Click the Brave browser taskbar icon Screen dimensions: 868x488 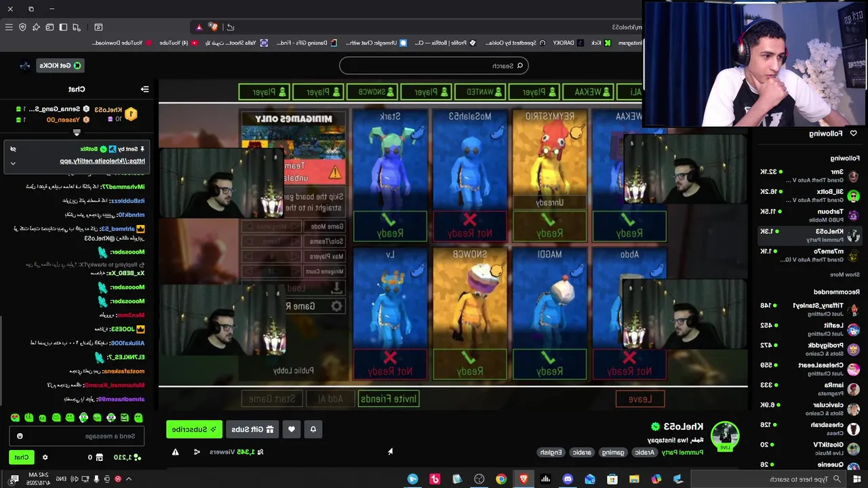523,479
